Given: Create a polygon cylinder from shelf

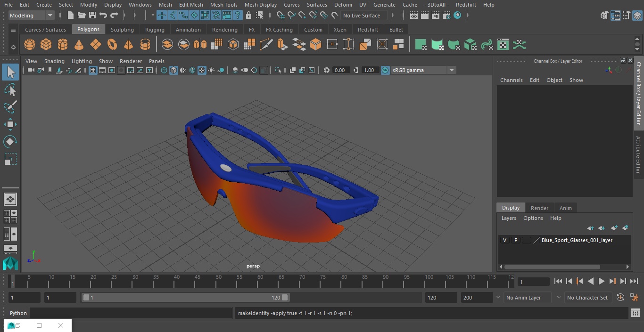Looking at the screenshot, I should tap(63, 45).
